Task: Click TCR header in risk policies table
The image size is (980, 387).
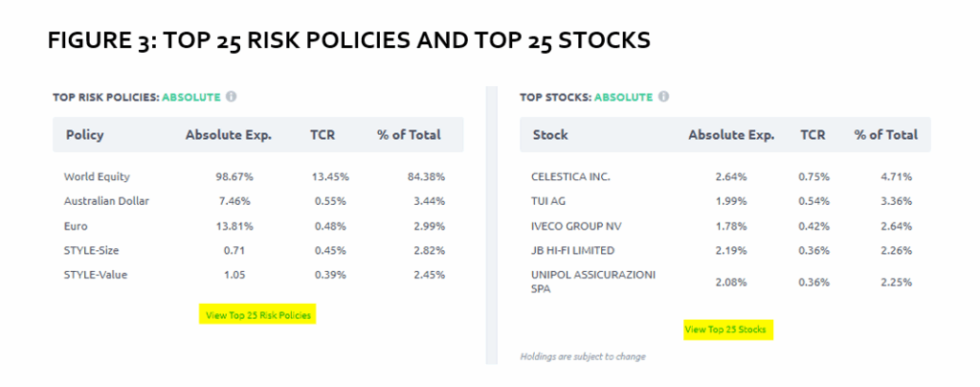Action: point(323,135)
